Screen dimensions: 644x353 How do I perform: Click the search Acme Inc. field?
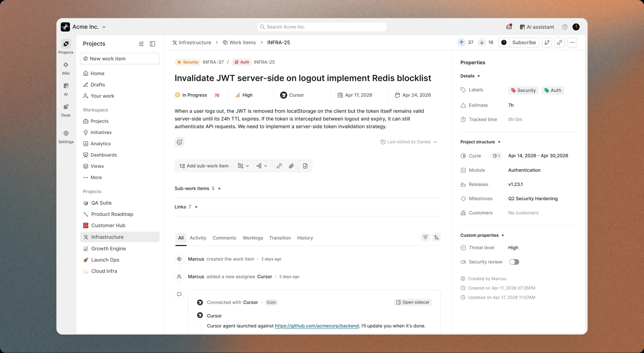[x=322, y=27]
